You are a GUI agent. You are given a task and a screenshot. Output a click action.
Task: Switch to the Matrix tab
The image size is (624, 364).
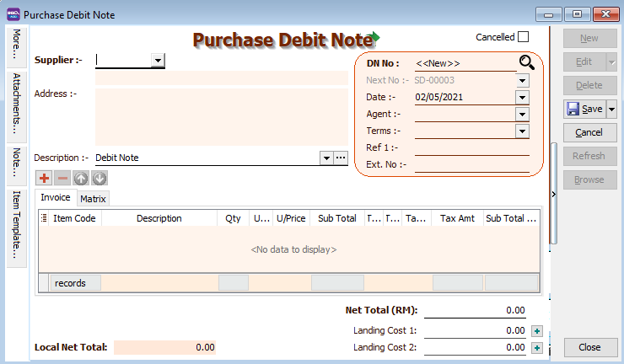(x=93, y=199)
